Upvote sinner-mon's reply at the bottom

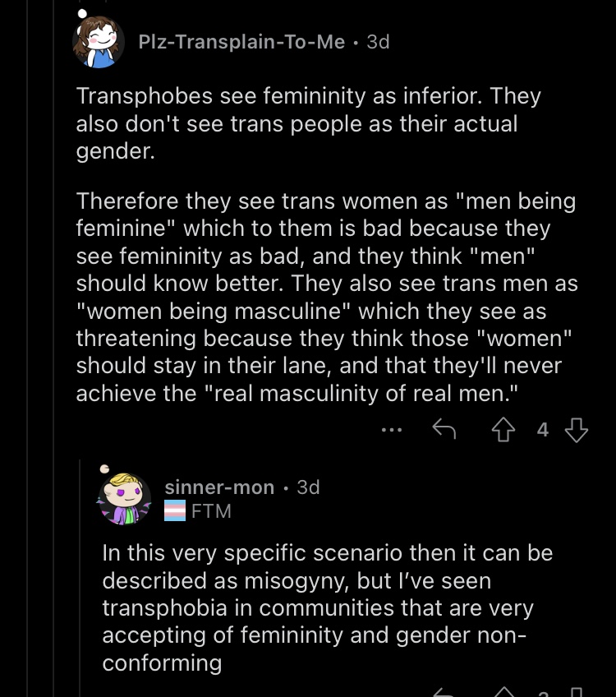click(504, 692)
